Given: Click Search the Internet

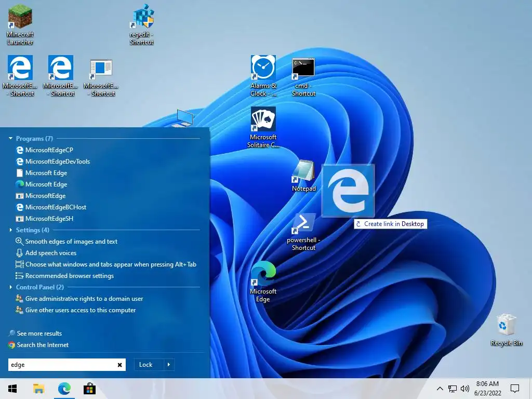Looking at the screenshot, I should pyautogui.click(x=38, y=345).
